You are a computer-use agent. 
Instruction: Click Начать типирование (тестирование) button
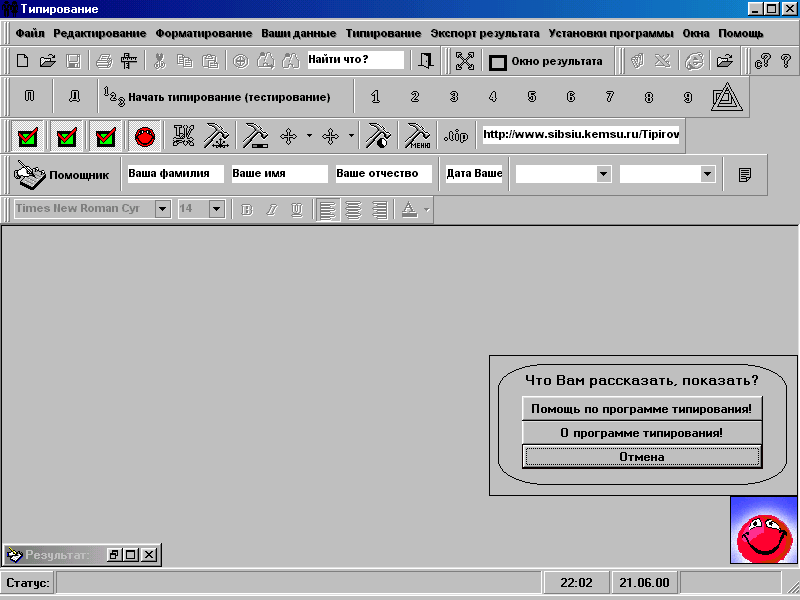(x=218, y=96)
